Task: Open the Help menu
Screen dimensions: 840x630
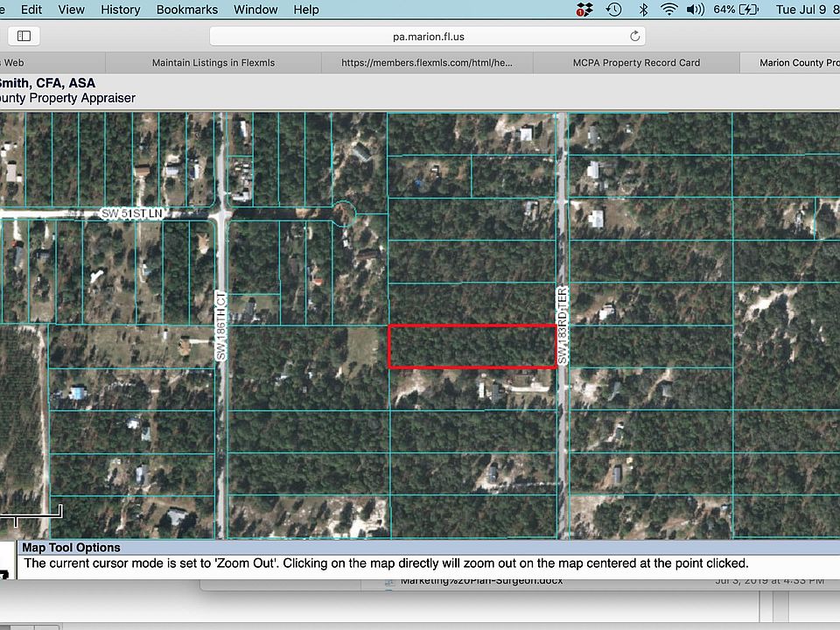Action: 305,10
